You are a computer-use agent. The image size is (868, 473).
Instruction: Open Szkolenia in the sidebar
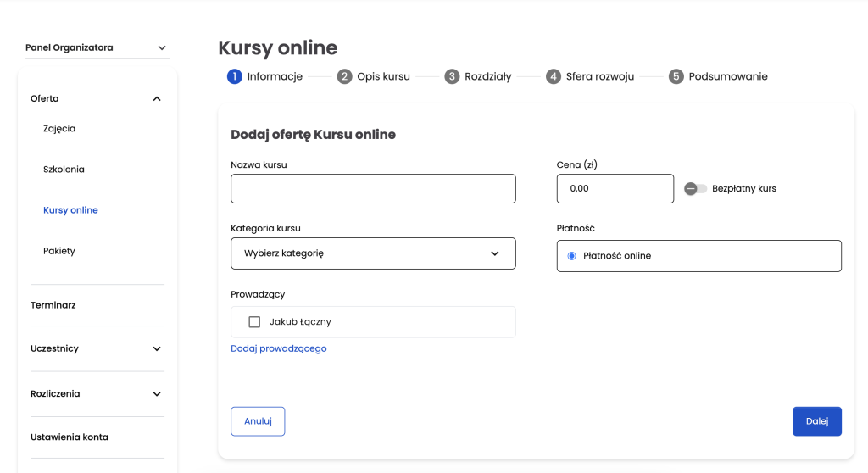coord(64,170)
